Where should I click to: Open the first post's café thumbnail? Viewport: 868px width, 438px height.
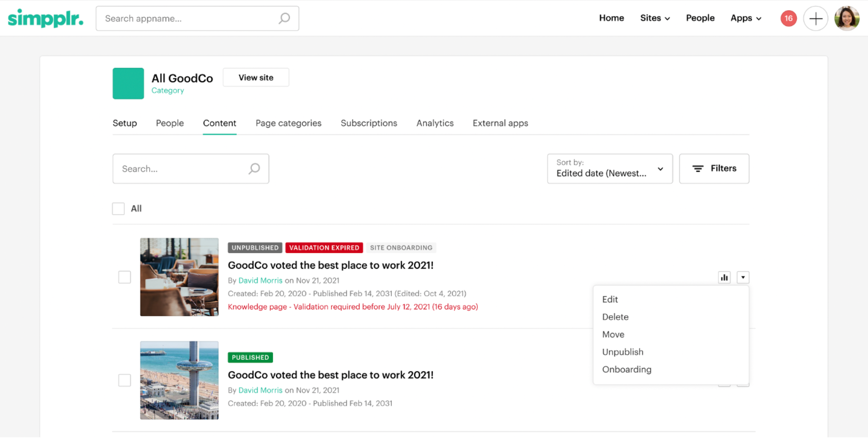click(179, 277)
